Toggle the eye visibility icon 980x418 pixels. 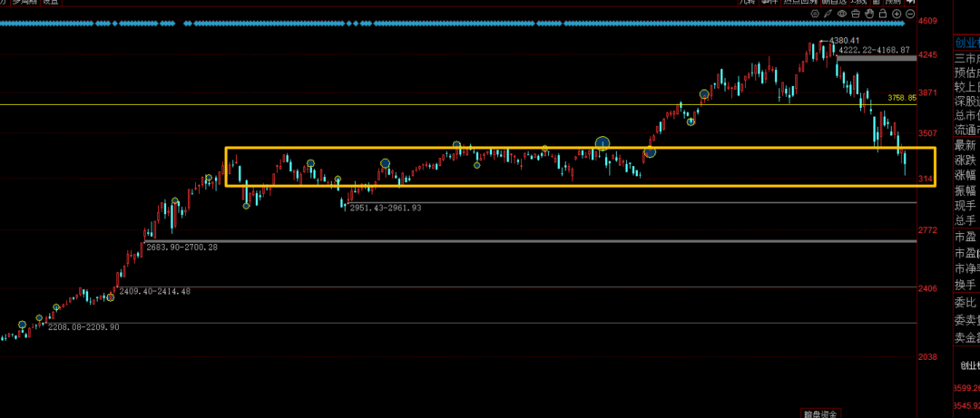[x=842, y=13]
